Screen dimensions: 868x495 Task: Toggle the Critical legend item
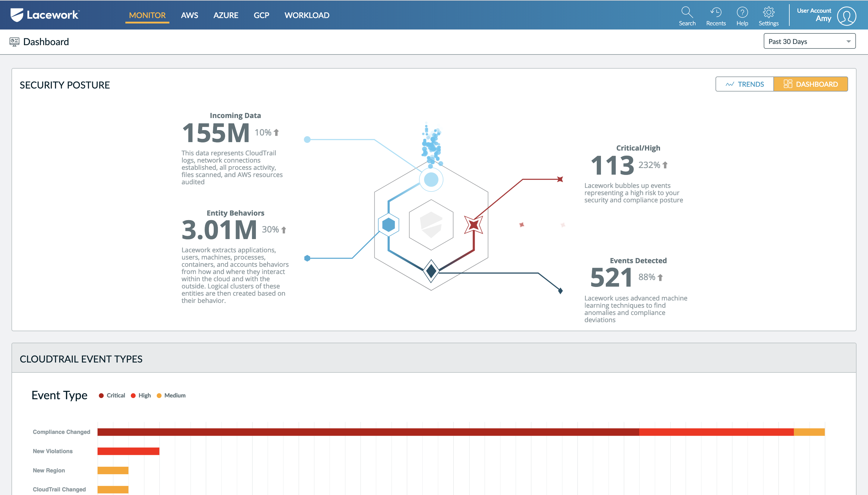tap(112, 395)
